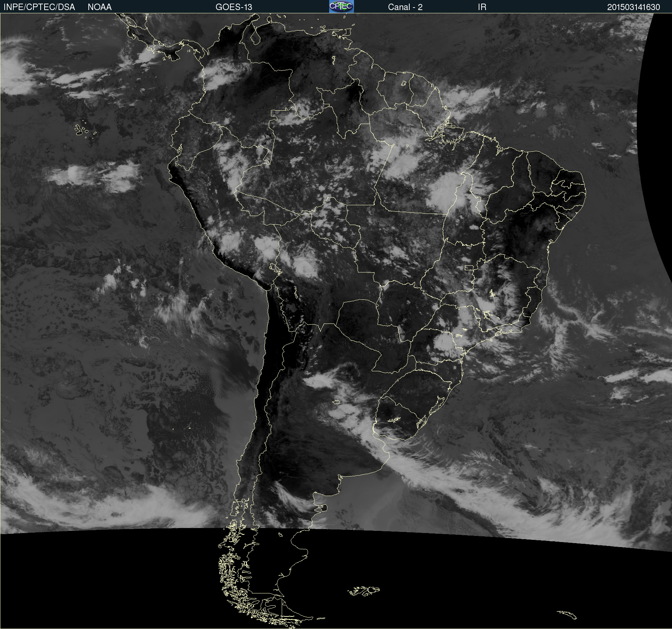Click the 201503141630 timestamp
The height and width of the screenshot is (629, 672).
pyautogui.click(x=634, y=7)
